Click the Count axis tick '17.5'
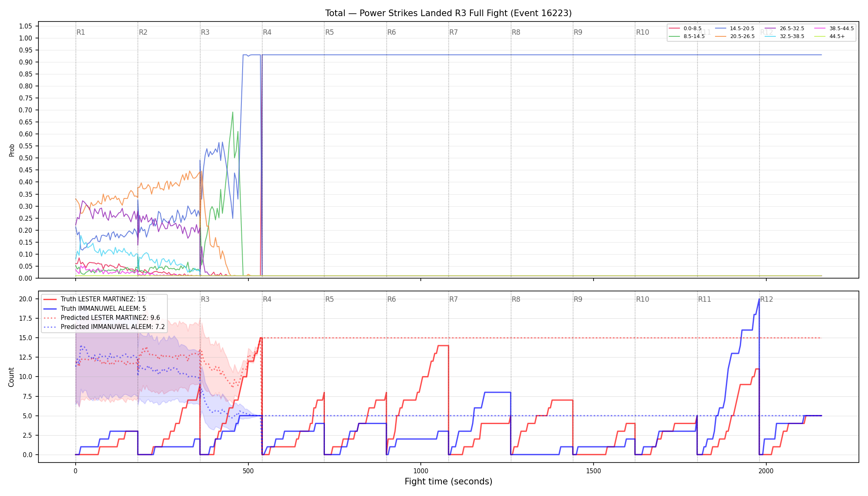Screen dimensions: 868x496 25,318
